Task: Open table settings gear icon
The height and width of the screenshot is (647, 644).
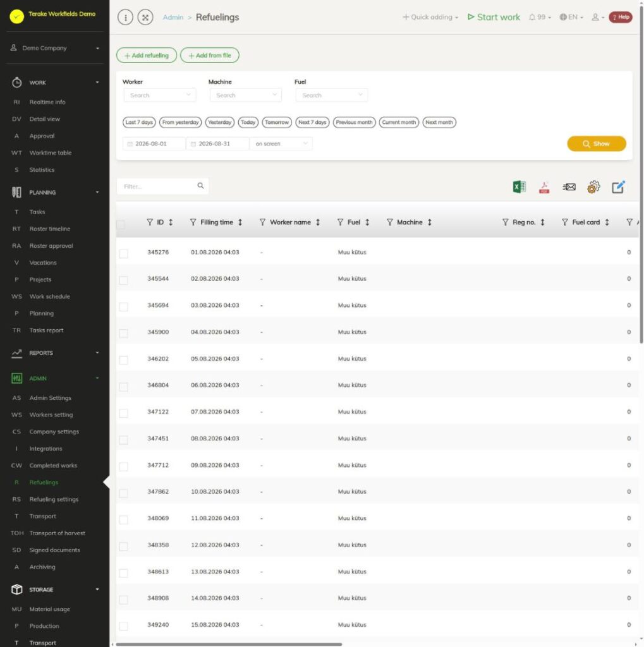Action: [x=593, y=187]
